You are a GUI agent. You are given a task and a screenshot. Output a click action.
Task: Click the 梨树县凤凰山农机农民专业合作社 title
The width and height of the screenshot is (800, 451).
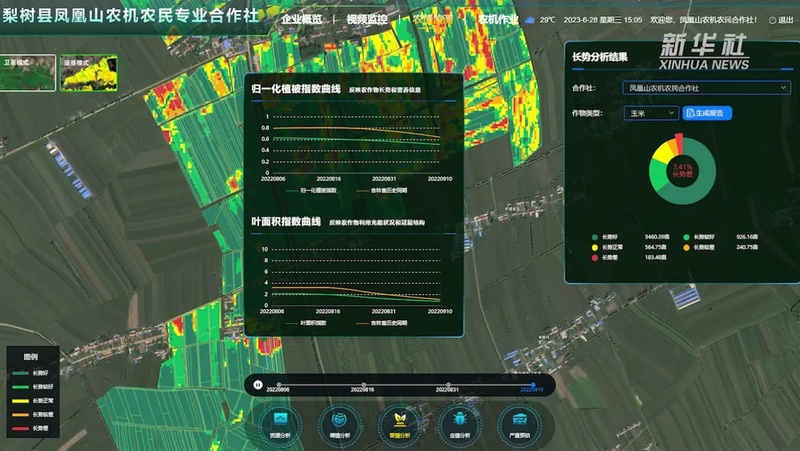click(131, 15)
